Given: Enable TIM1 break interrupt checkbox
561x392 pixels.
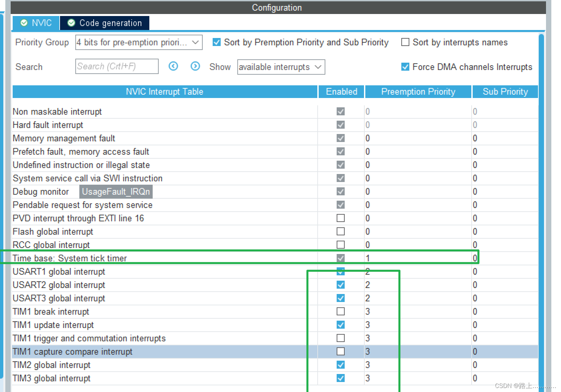Looking at the screenshot, I should point(341,311).
